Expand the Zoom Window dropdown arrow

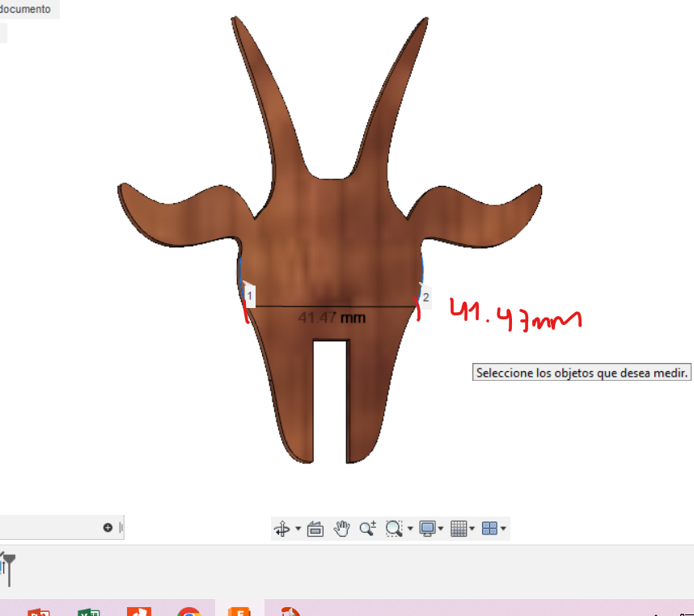tap(410, 529)
